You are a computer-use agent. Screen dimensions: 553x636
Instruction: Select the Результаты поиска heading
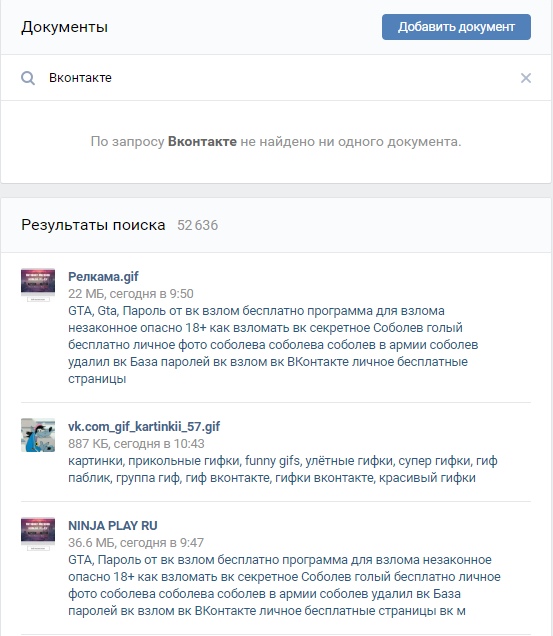(x=93, y=225)
